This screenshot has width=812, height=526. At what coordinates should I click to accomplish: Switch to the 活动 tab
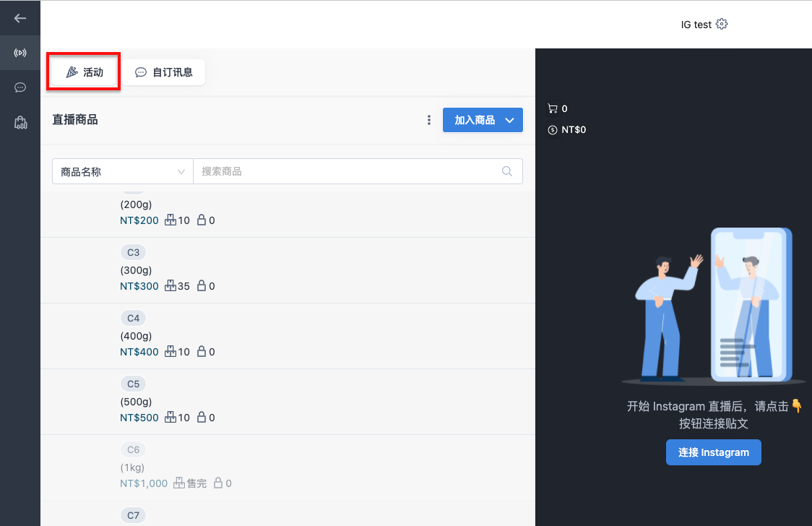pos(84,72)
